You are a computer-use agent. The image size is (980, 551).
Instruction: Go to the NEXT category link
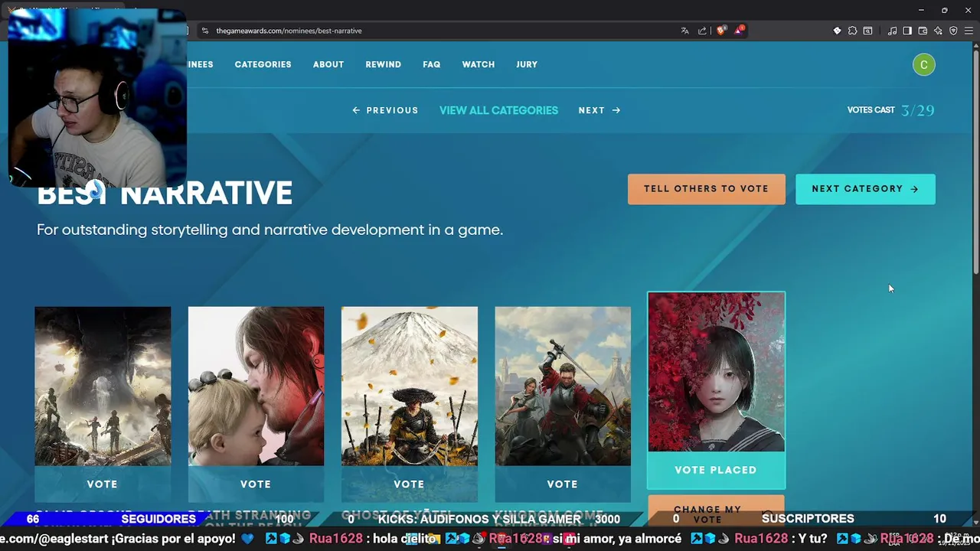click(599, 110)
